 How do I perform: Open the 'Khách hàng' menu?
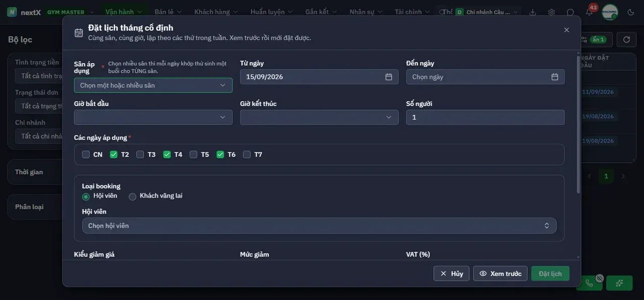[216, 12]
